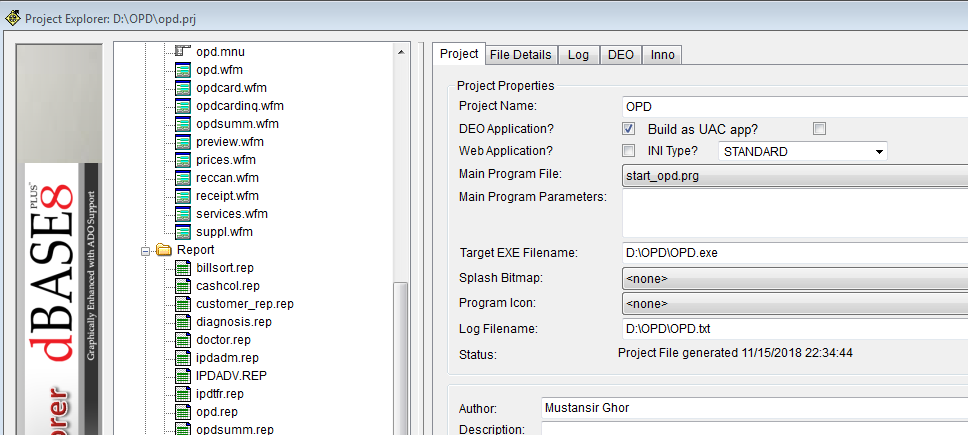Select the Report folder label
This screenshot has height=435, width=968.
(196, 250)
